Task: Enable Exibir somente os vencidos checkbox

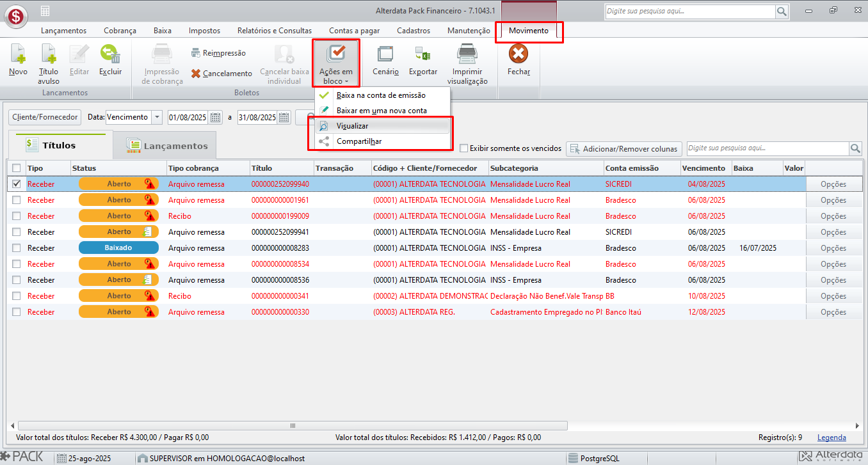Action: pos(464,148)
